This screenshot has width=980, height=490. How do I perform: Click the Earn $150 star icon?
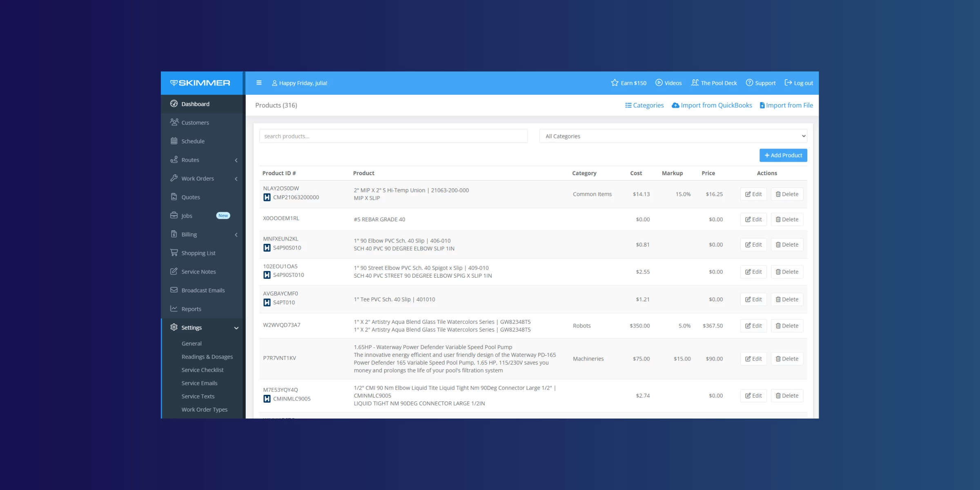[x=615, y=83]
